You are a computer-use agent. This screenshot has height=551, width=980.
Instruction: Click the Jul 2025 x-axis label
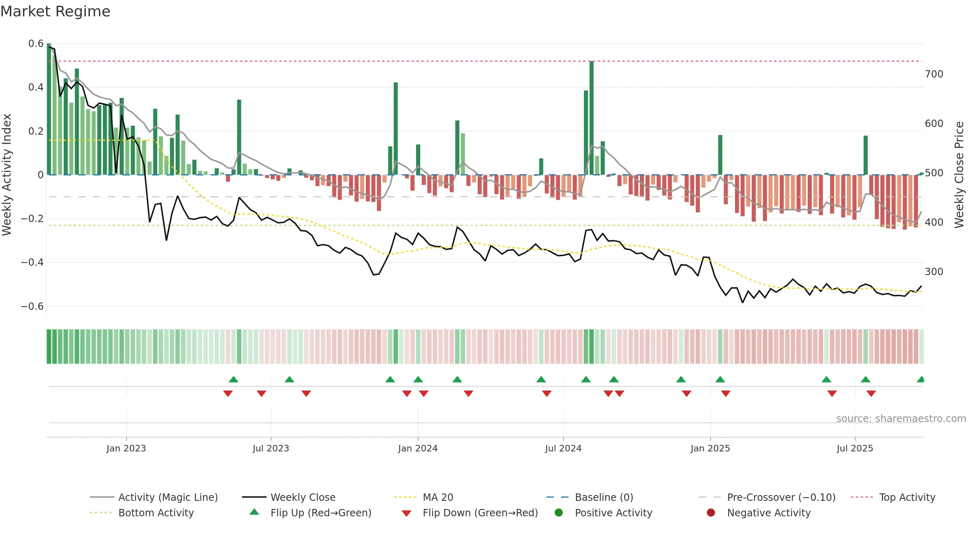click(855, 448)
